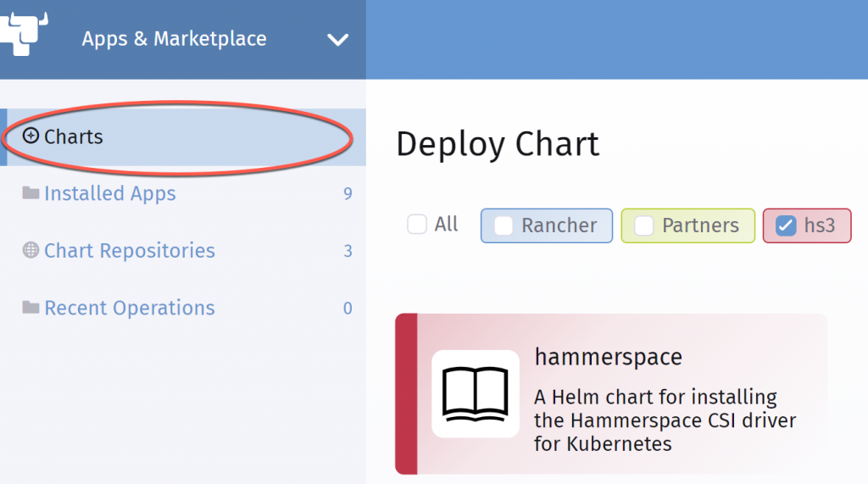Viewport: 868px width, 484px height.
Task: Click the compass icon beside Charts
Action: (31, 136)
